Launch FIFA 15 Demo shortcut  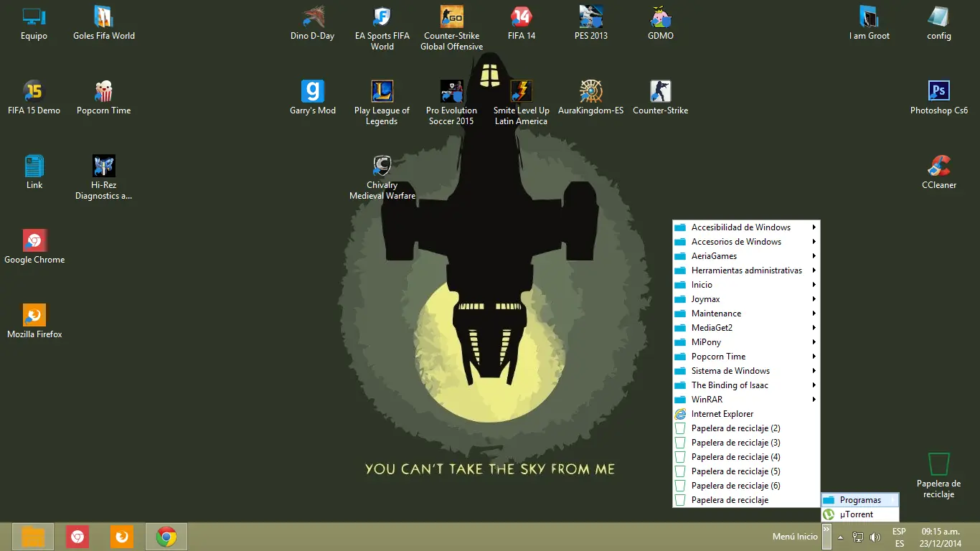click(x=34, y=98)
